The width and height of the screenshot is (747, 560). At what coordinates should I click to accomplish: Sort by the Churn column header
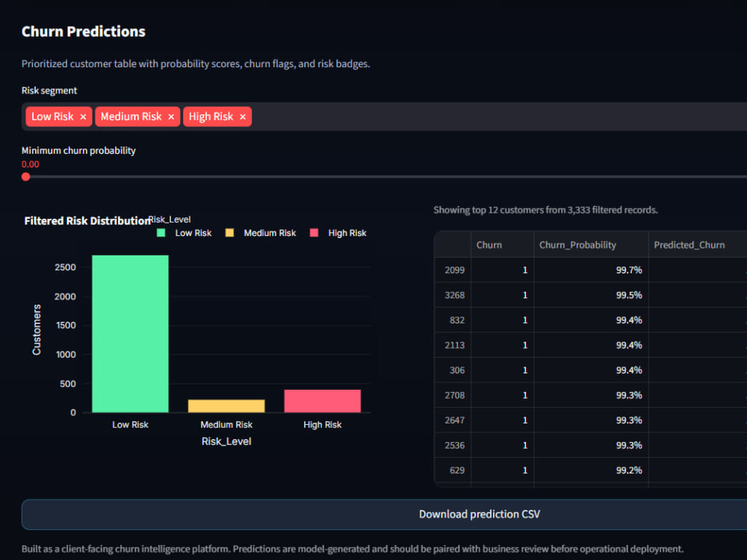click(502, 245)
